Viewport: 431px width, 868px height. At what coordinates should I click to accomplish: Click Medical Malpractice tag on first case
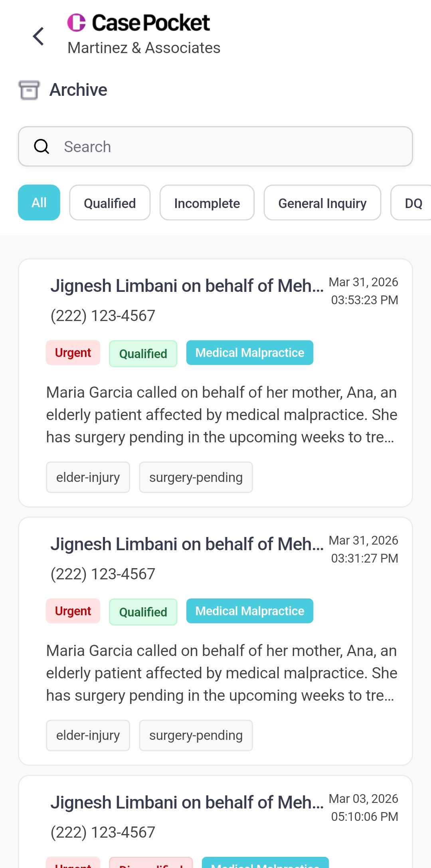pos(250,353)
